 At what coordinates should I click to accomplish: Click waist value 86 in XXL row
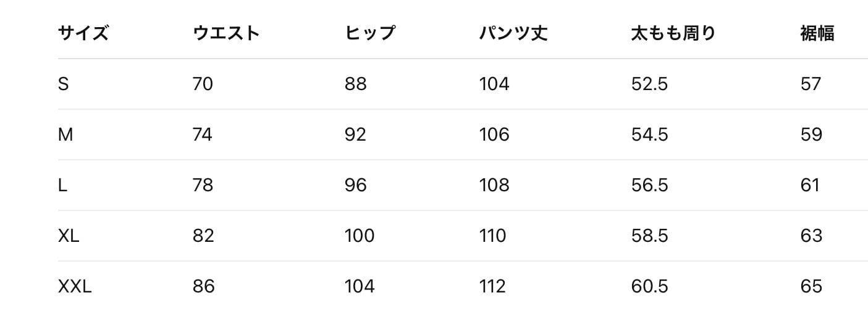[x=203, y=286]
